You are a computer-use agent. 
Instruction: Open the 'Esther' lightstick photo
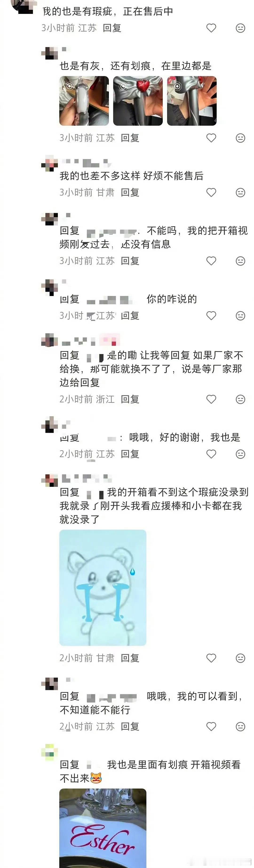click(103, 828)
